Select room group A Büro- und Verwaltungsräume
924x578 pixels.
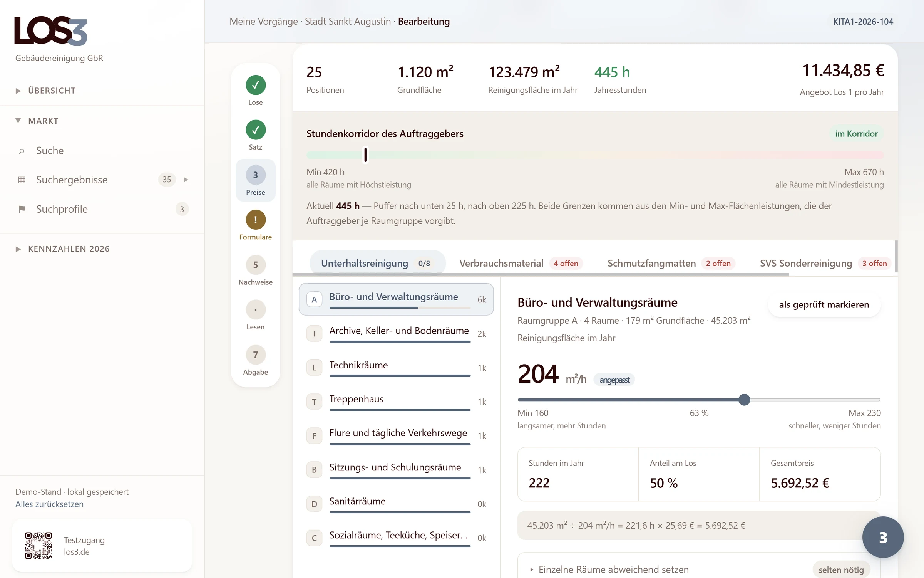396,299
